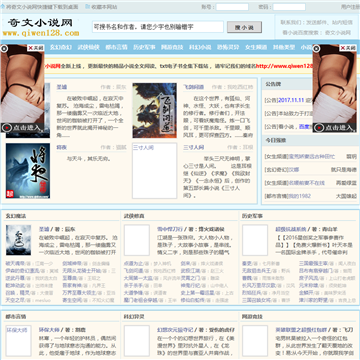Click the folder icon beside 收藏本网站
Image resolution: width=360 pixels, height=360 pixels.
point(87,6)
